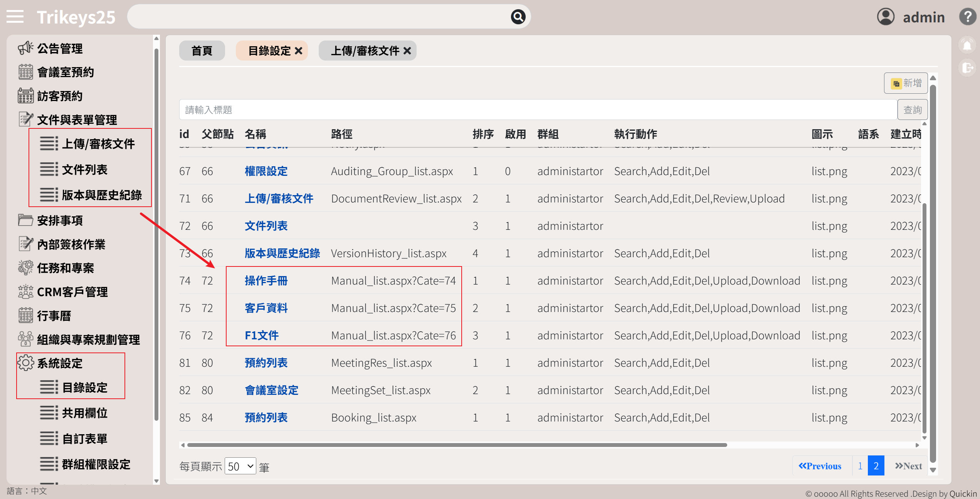Click the admin user avatar icon

pos(885,17)
